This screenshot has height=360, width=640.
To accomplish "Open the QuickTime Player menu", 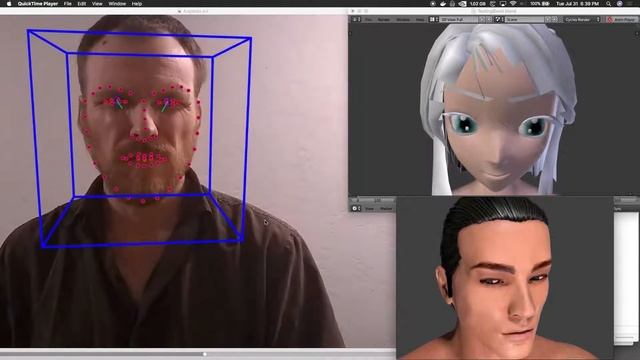I will [x=38, y=4].
